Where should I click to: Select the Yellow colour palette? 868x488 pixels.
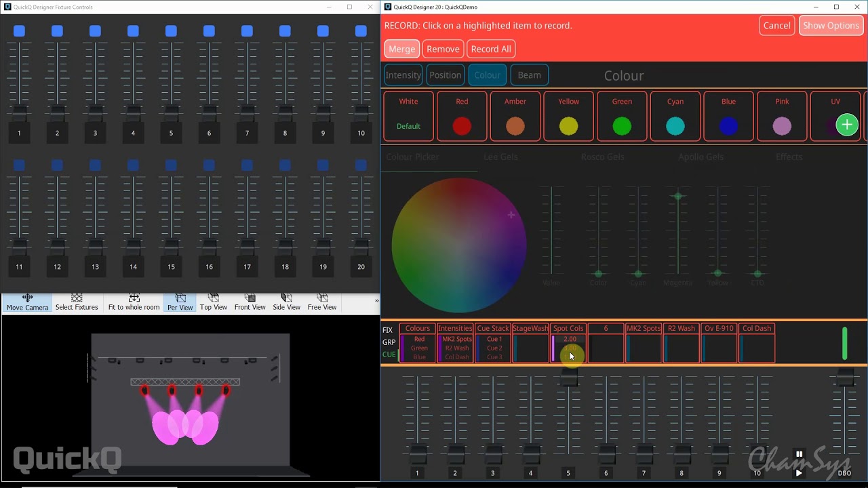pyautogui.click(x=568, y=116)
